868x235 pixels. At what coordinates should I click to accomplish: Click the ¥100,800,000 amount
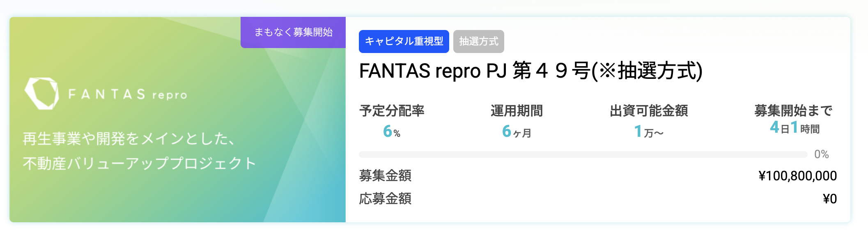point(797,176)
